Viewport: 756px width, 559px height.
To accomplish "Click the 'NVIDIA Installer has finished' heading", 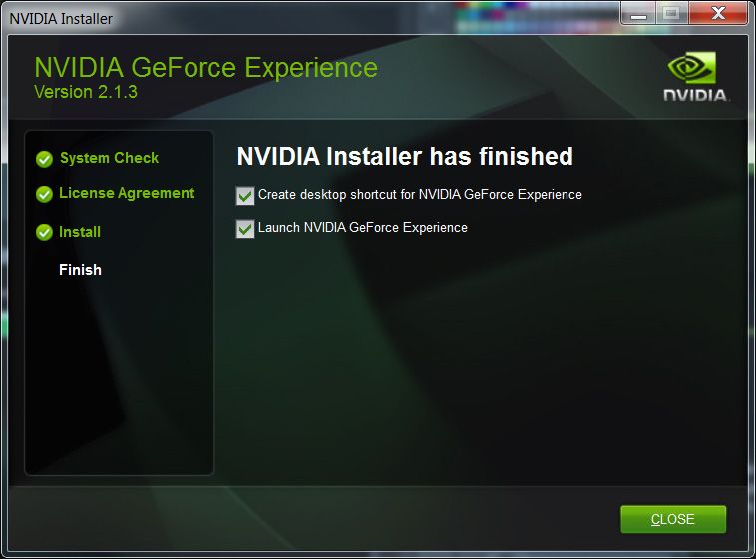I will pyautogui.click(x=405, y=157).
